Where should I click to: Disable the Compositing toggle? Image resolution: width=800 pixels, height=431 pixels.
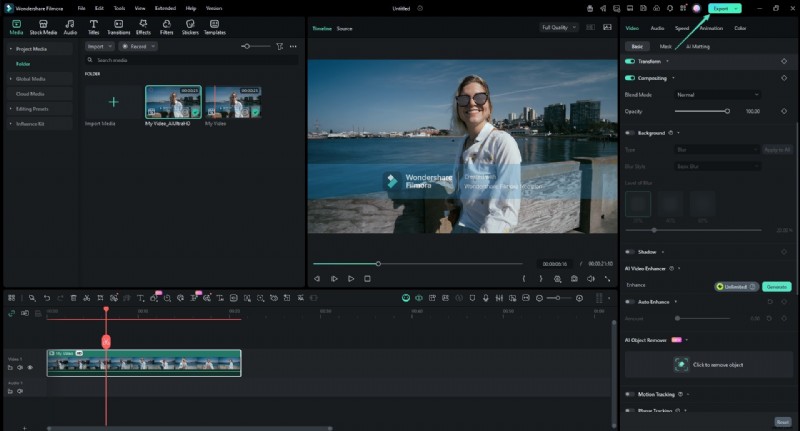(x=630, y=77)
